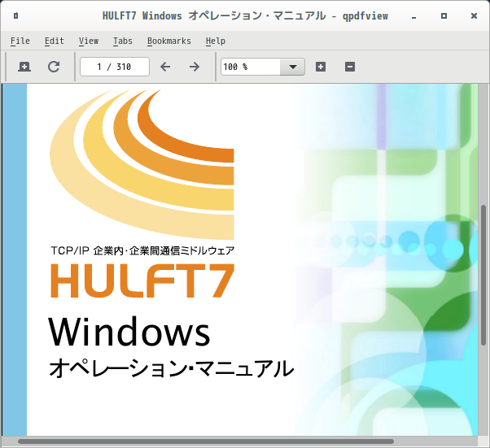Image resolution: width=490 pixels, height=448 pixels.
Task: Go to next page with right arrow
Action: click(195, 67)
